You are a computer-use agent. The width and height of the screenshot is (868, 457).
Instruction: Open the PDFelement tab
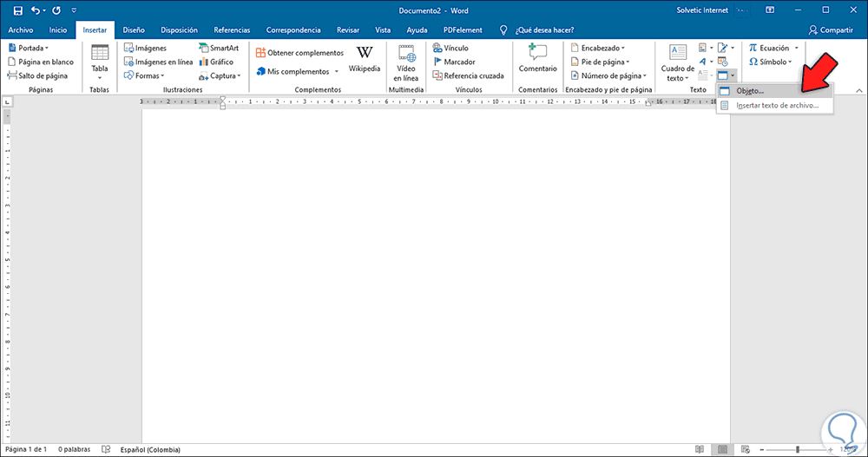(463, 29)
